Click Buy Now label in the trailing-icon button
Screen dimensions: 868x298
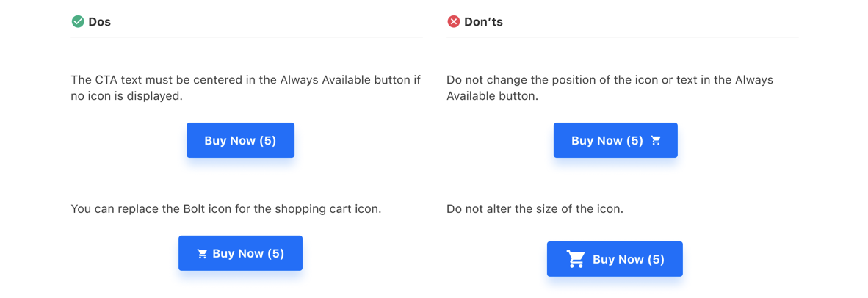coord(597,140)
